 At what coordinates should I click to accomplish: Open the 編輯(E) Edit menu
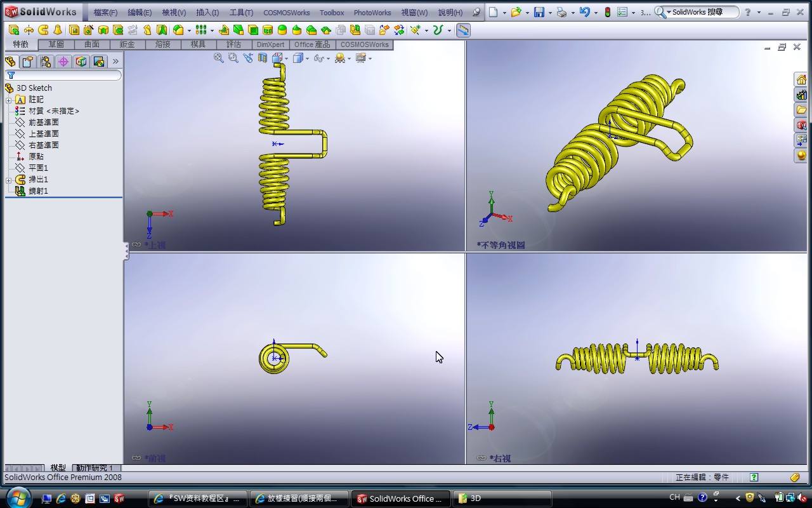tap(140, 13)
